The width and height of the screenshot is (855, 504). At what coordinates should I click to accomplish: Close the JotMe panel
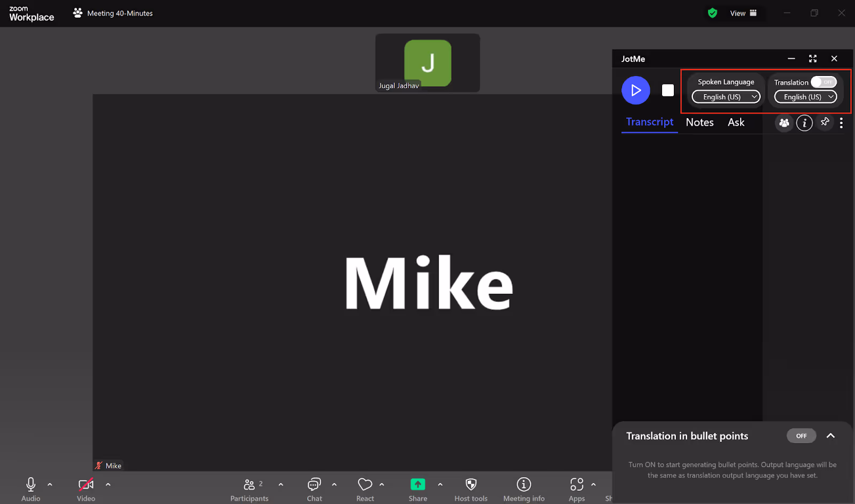coord(834,59)
